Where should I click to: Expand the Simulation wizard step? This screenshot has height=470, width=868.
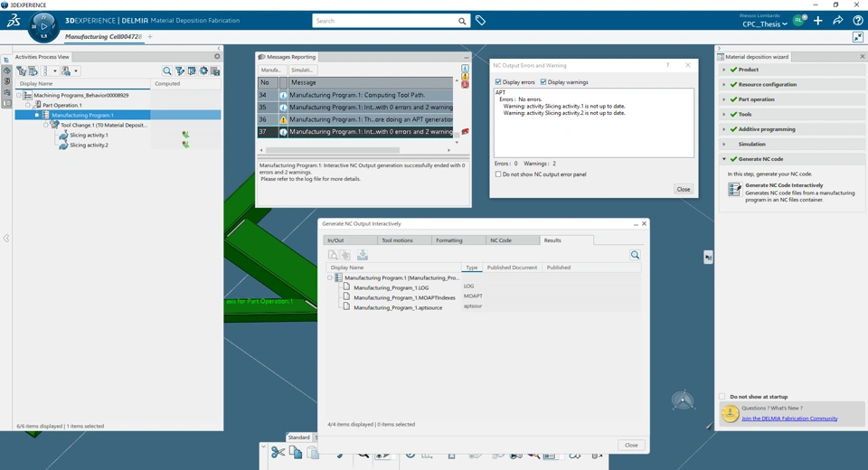(x=724, y=144)
